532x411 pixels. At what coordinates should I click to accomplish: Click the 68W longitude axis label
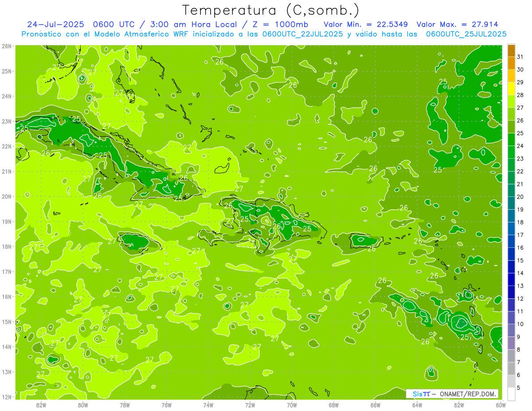[334, 405]
